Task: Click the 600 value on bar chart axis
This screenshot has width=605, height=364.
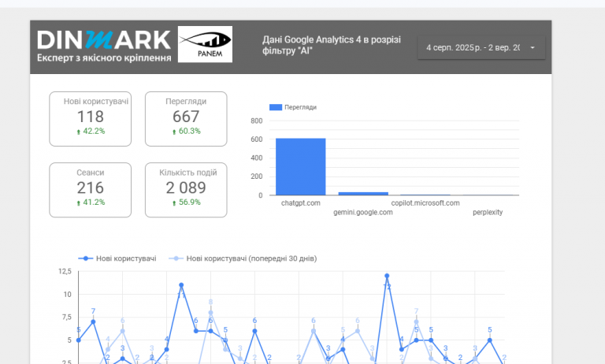Action: (257, 139)
